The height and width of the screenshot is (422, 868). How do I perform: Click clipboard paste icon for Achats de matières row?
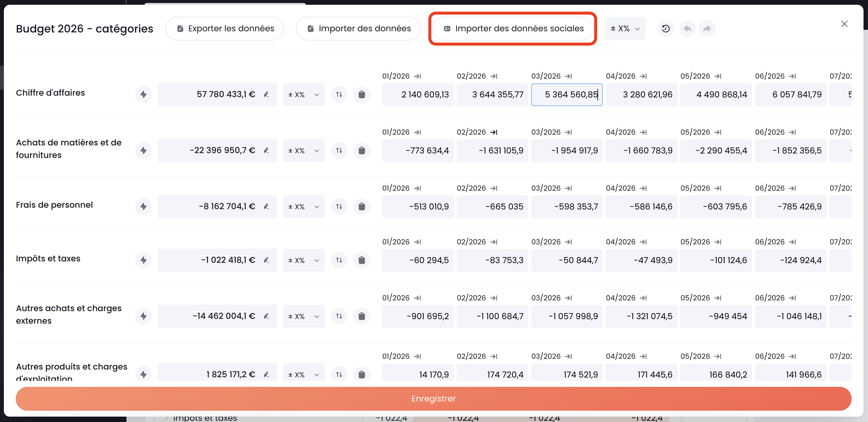coord(362,151)
